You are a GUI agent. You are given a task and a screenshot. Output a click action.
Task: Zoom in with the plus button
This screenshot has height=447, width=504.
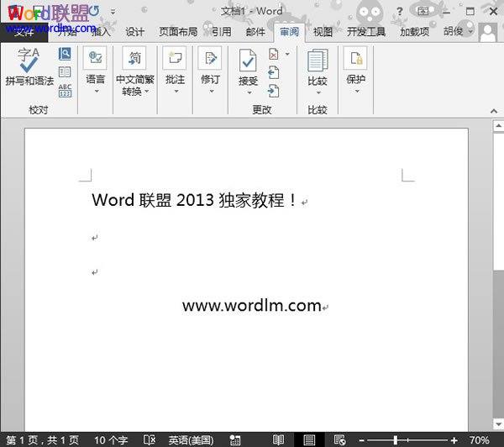(x=454, y=440)
